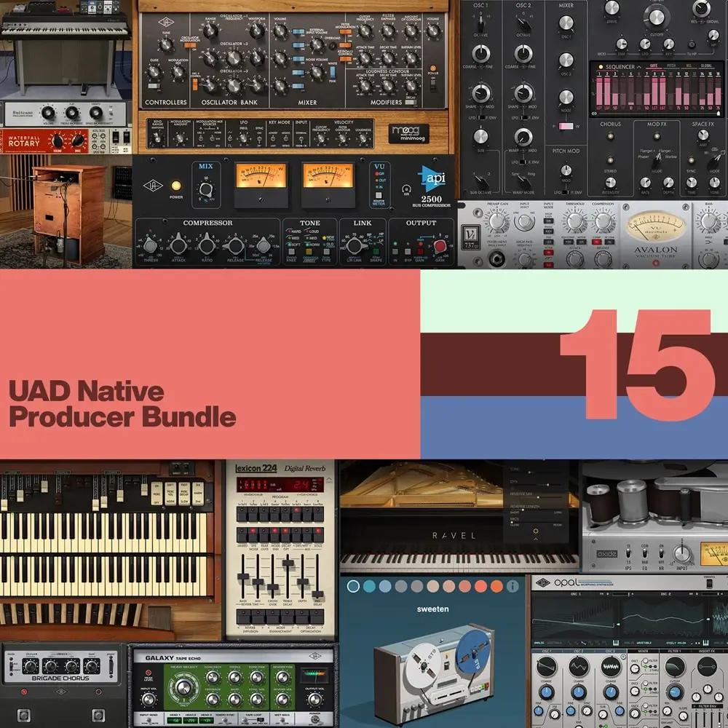The width and height of the screenshot is (728, 728).
Task: Collapse Ravel settings with the up chevron
Action: (536, 539)
